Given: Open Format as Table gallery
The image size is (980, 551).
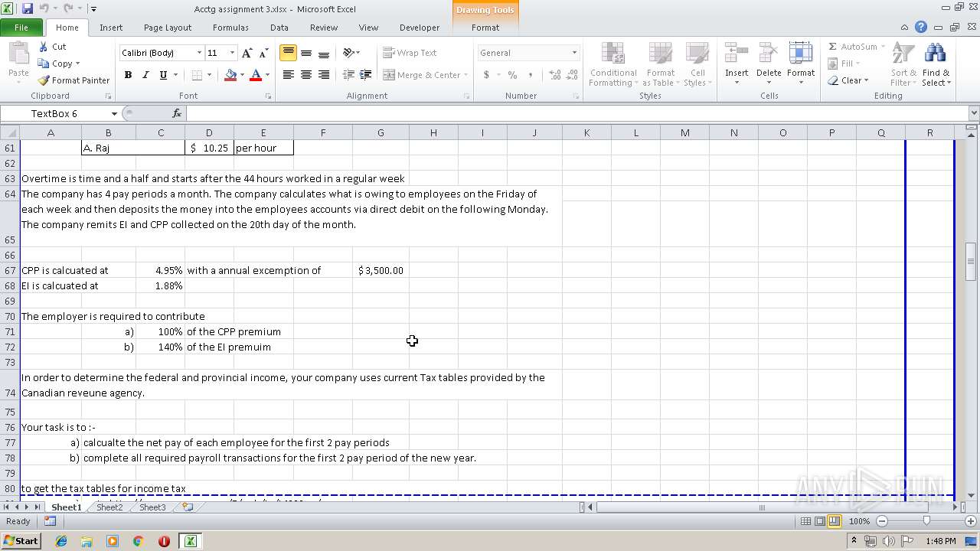Looking at the screenshot, I should click(x=660, y=65).
